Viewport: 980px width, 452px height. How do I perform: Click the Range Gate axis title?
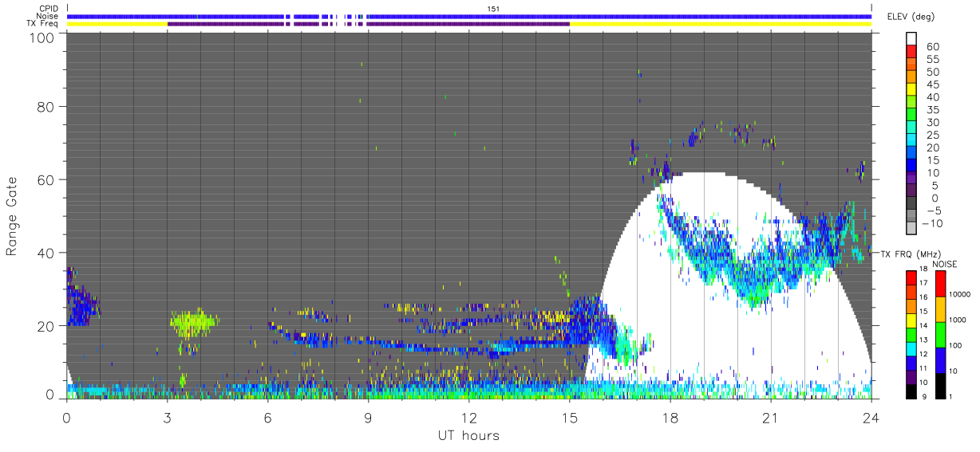tap(12, 217)
